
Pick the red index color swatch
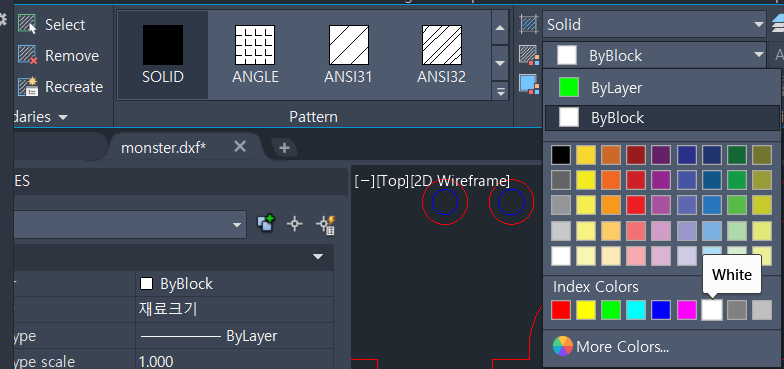click(560, 310)
